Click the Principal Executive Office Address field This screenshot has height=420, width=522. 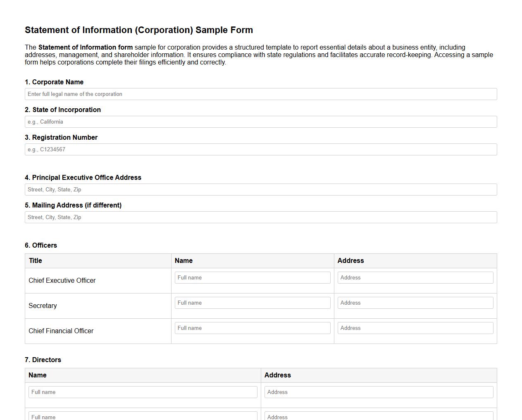point(261,189)
